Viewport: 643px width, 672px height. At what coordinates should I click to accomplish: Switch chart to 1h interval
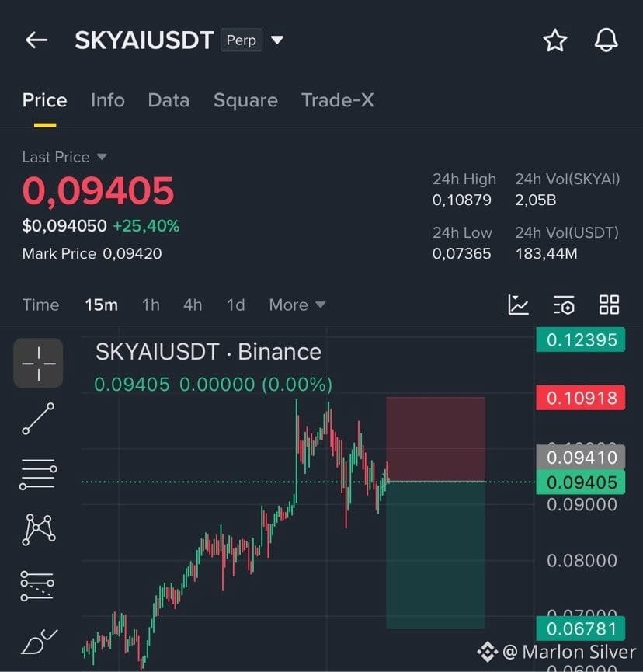[151, 305]
